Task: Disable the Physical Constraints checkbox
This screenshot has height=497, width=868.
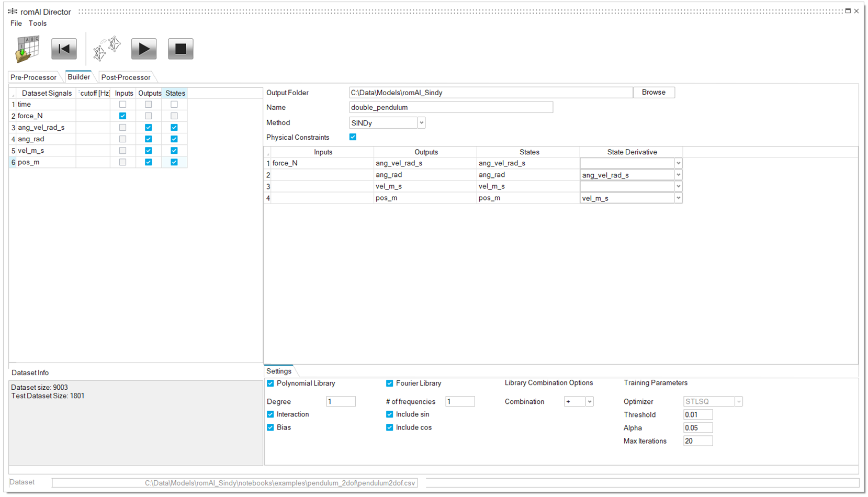Action: (x=353, y=137)
